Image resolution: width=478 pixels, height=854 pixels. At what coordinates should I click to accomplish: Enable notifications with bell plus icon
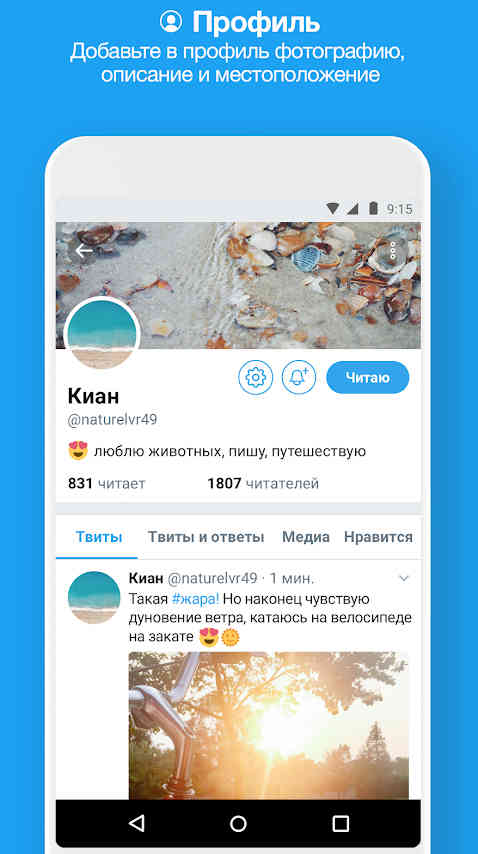299,377
